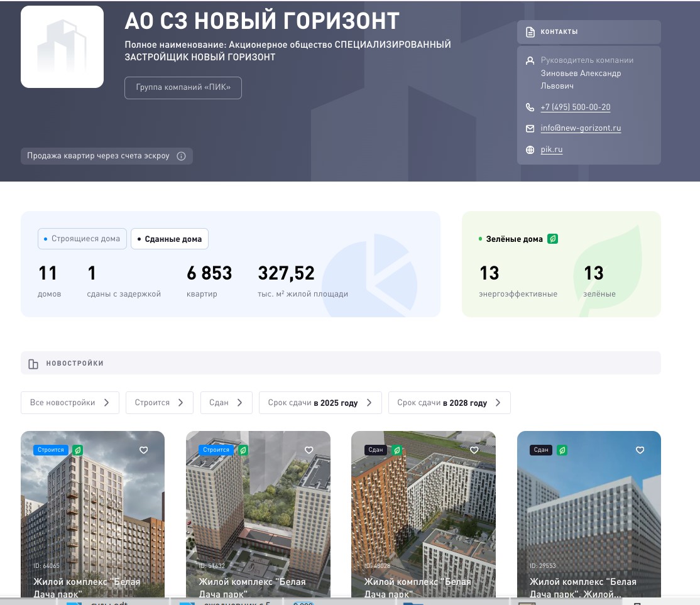Call the +7 (495) 500-00-20 link
The height and width of the screenshot is (605, 700).
tap(575, 107)
